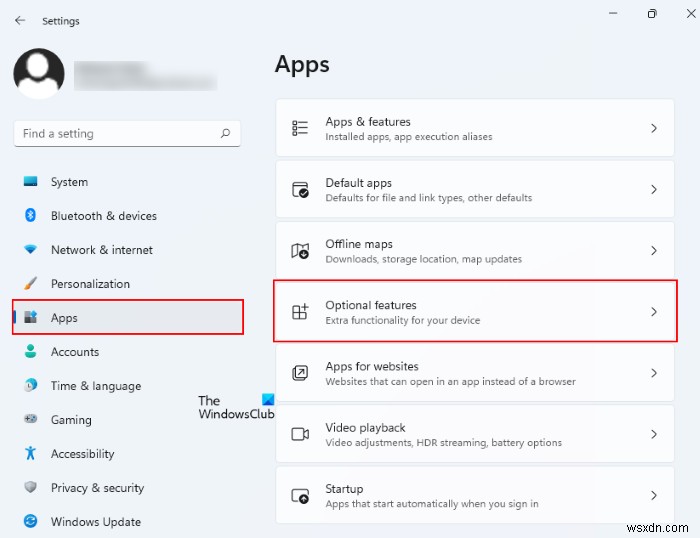This screenshot has width=700, height=538.
Task: Open Privacy & security settings
Action: tap(128, 488)
